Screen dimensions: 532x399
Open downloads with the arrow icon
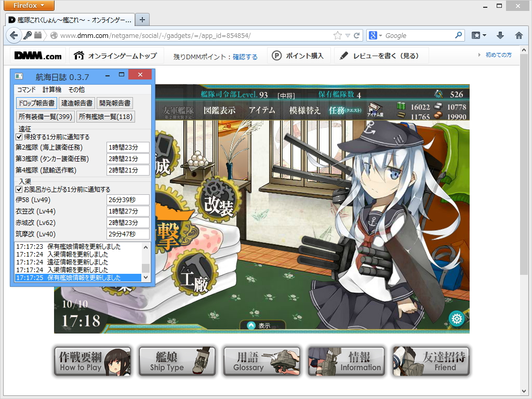point(500,35)
